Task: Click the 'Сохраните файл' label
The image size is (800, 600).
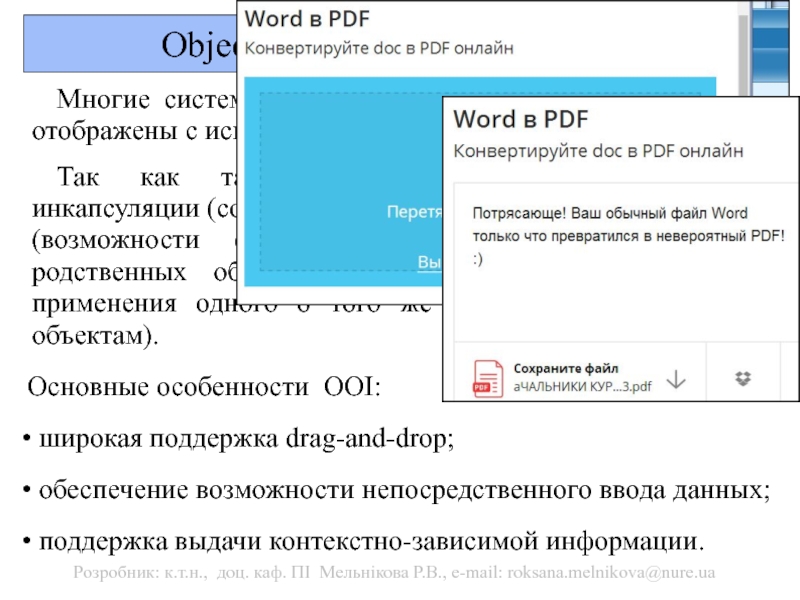Action: tap(566, 368)
